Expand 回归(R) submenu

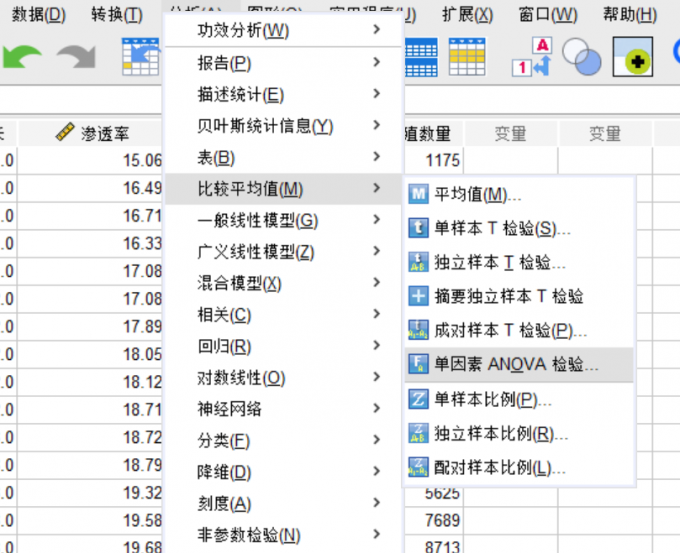[x=283, y=346]
